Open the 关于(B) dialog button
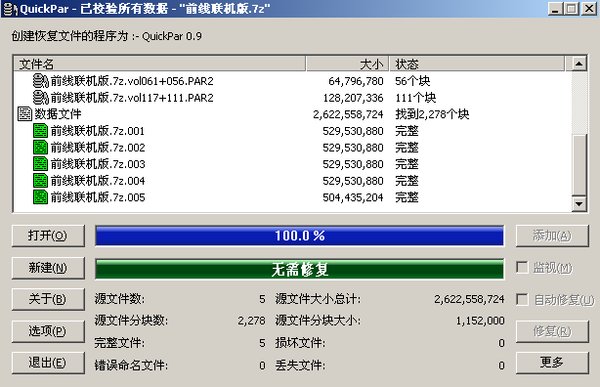 tap(48, 299)
